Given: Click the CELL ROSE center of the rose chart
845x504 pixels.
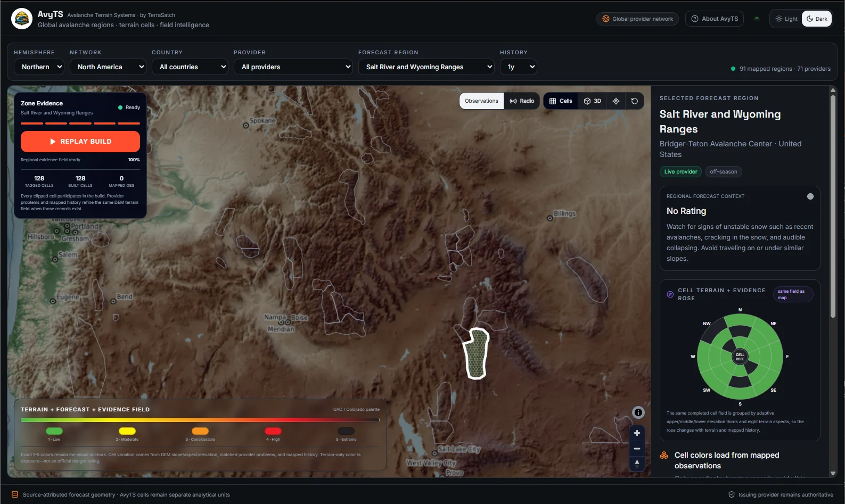Looking at the screenshot, I should 740,357.
